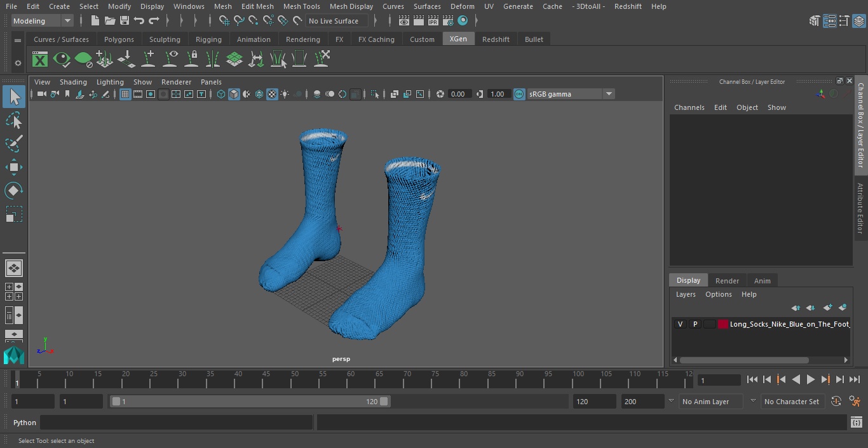This screenshot has height=448, width=868.
Task: Click the render current frame icon
Action: (419, 21)
